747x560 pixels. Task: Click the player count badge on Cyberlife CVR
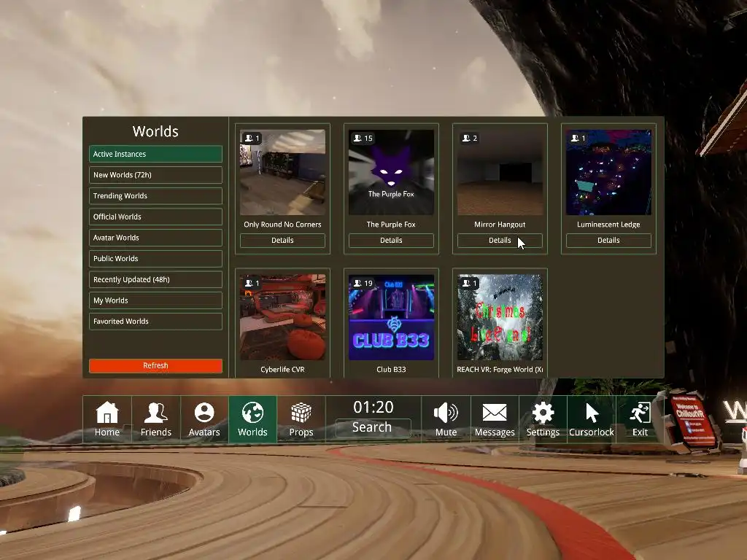tap(252, 284)
